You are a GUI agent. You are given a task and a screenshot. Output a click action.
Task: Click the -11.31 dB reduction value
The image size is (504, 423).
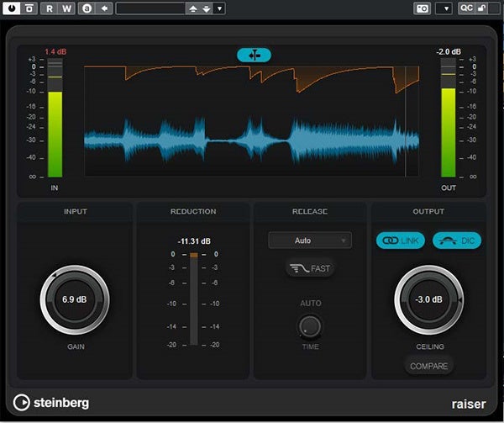point(194,241)
